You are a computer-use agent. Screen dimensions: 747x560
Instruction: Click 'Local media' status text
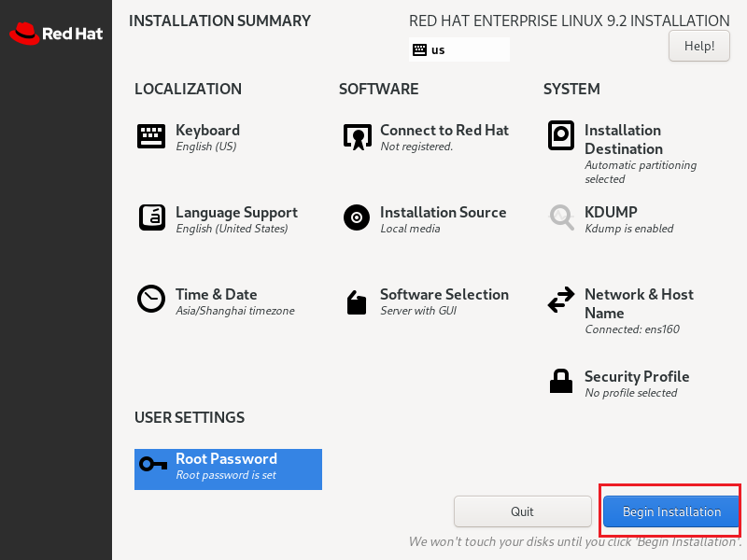[410, 229]
